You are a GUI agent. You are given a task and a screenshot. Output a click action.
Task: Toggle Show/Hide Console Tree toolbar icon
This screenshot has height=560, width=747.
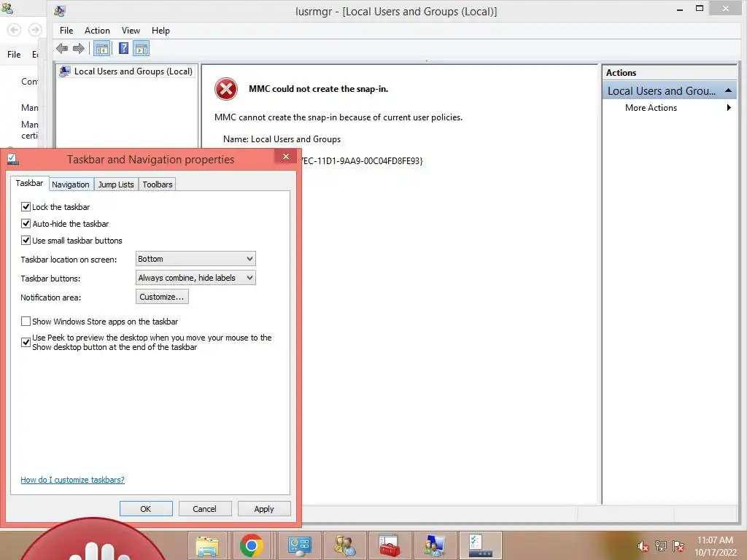click(x=101, y=48)
